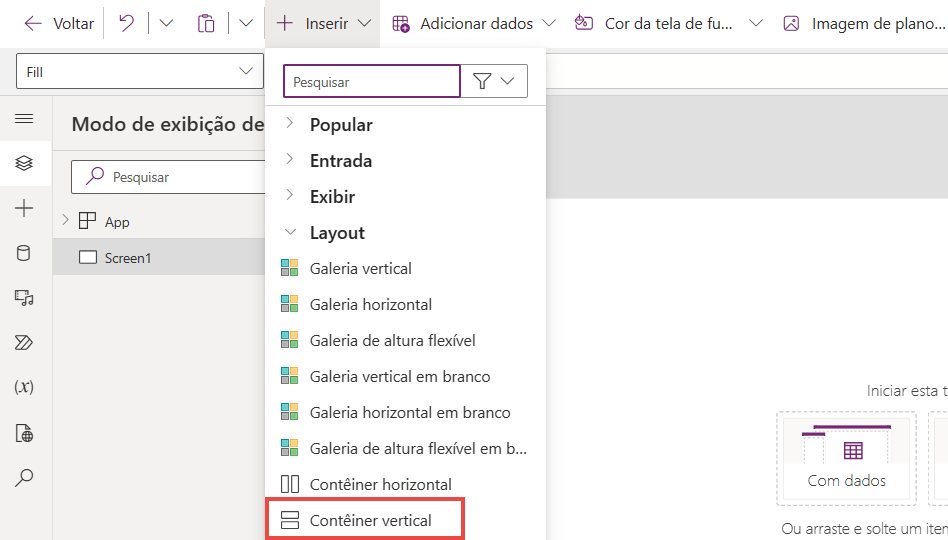Click the Adicionar dados table icon

point(401,24)
